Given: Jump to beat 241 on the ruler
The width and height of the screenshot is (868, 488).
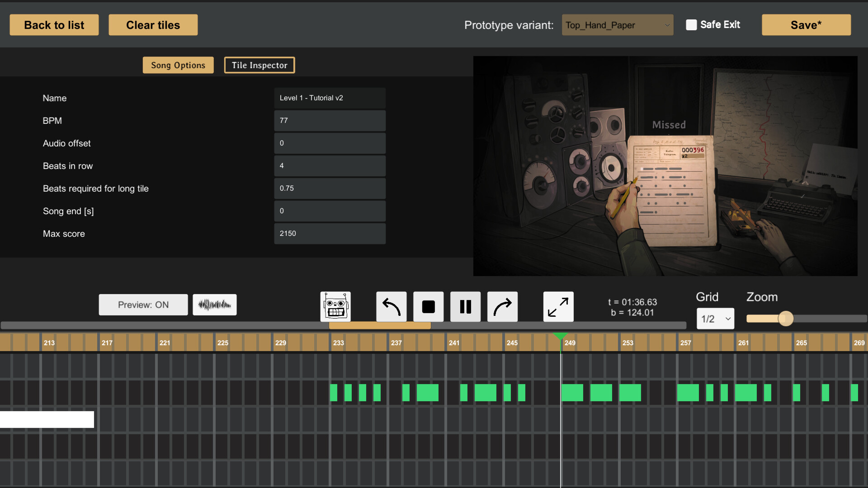Looking at the screenshot, I should (454, 343).
